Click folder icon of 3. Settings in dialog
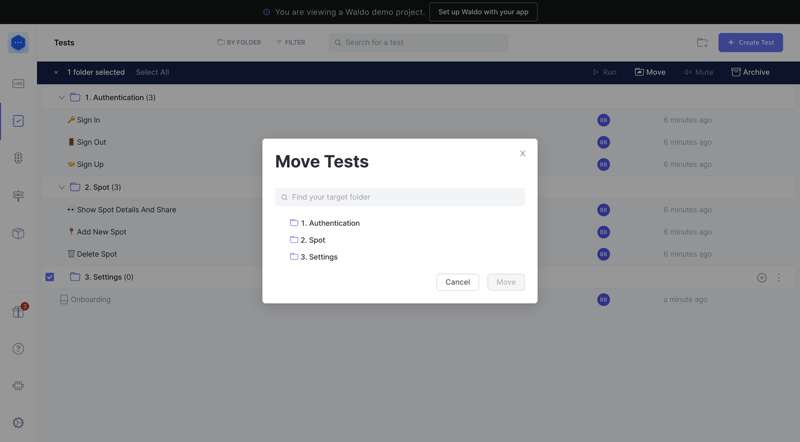 point(294,256)
